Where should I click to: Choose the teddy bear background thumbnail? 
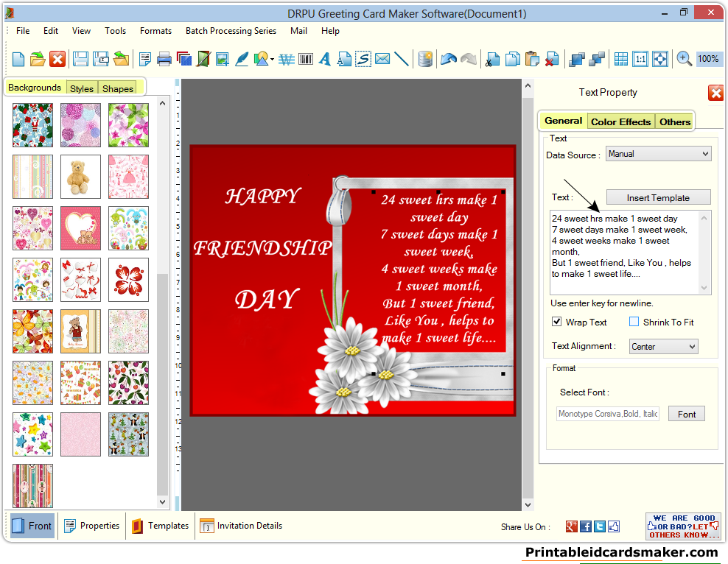tap(80, 177)
